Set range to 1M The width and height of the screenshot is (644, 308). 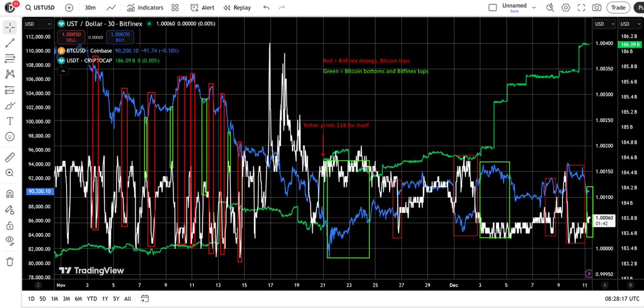pyautogui.click(x=54, y=298)
